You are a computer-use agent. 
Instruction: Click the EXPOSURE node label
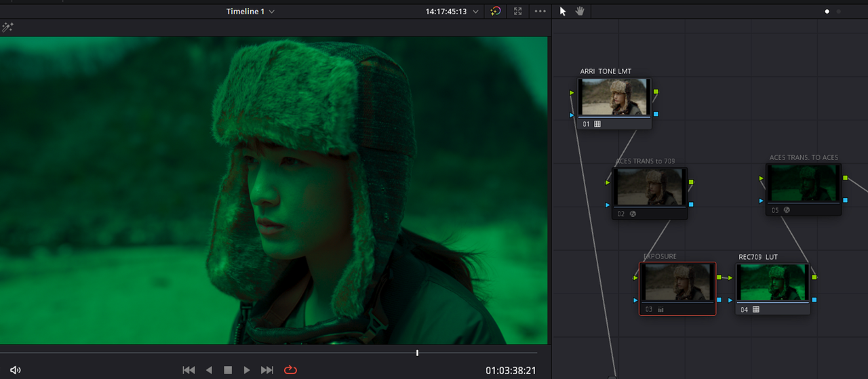[x=660, y=256]
